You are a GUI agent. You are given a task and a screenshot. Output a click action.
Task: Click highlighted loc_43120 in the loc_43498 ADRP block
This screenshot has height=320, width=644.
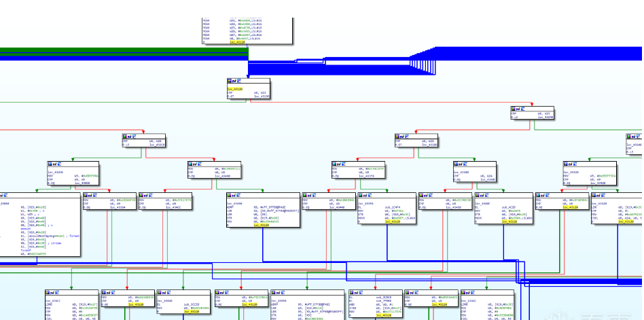[x=262, y=225]
